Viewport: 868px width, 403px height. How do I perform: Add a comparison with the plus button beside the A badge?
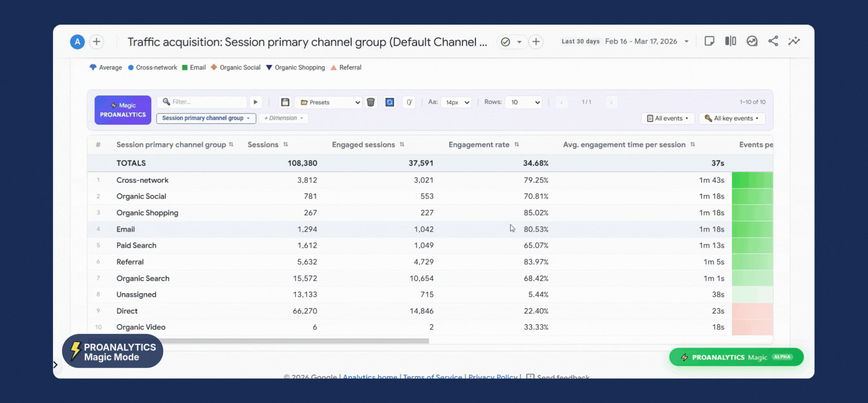tap(97, 42)
